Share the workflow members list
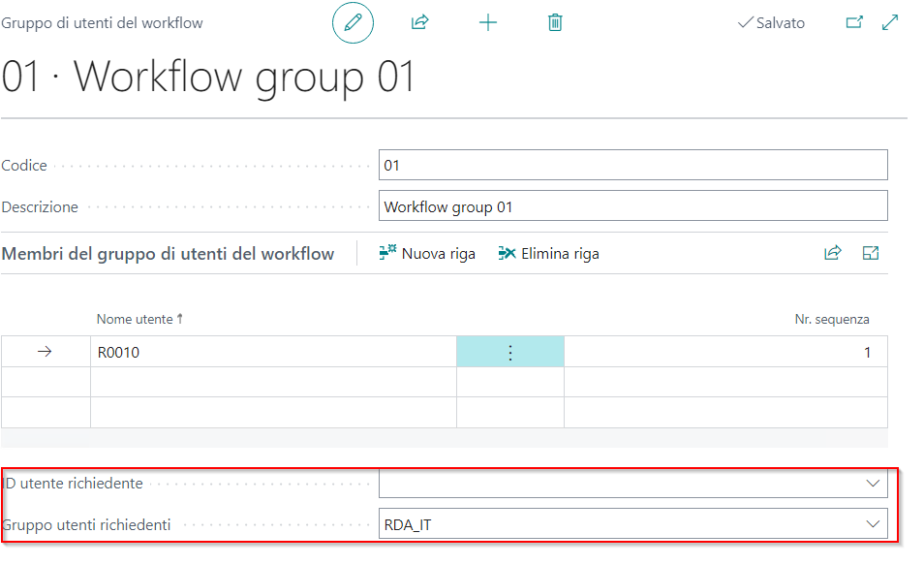Viewport: 924px width, 565px height. [x=833, y=253]
